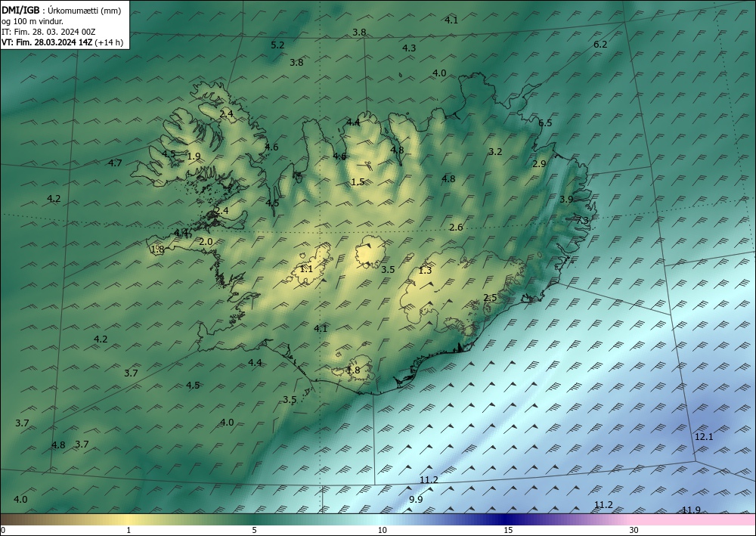Pick the pink end of the colour bar
This screenshot has height=536, width=756.
pos(694,520)
